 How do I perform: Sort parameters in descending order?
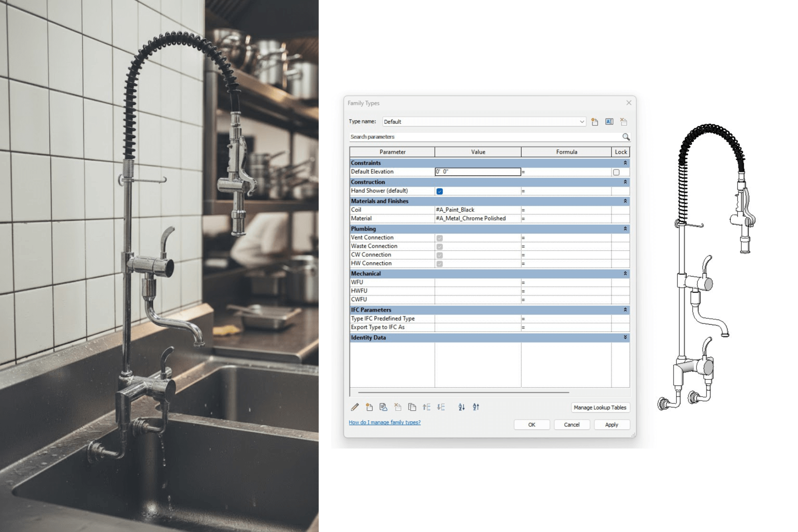[475, 407]
